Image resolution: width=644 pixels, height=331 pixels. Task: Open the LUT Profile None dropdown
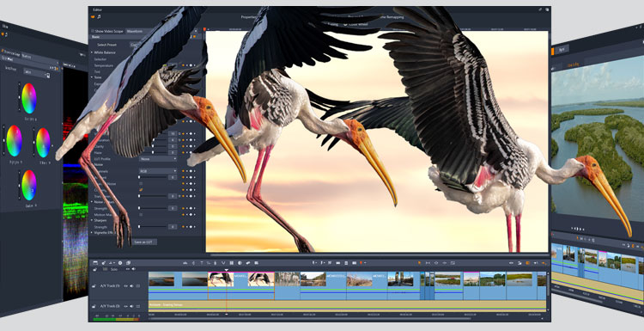158,158
